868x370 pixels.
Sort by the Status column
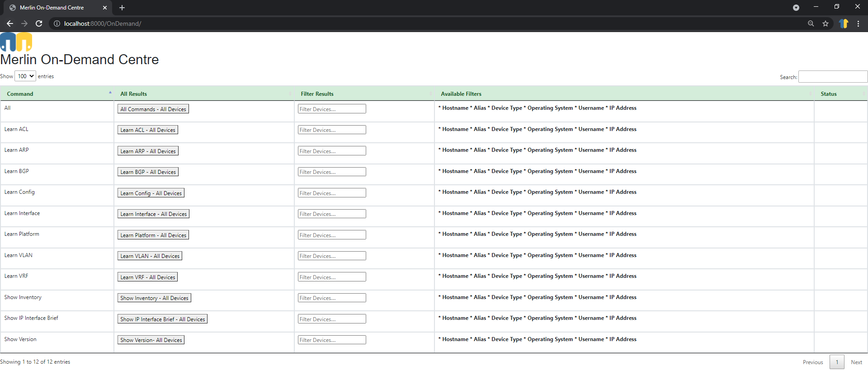pyautogui.click(x=841, y=94)
